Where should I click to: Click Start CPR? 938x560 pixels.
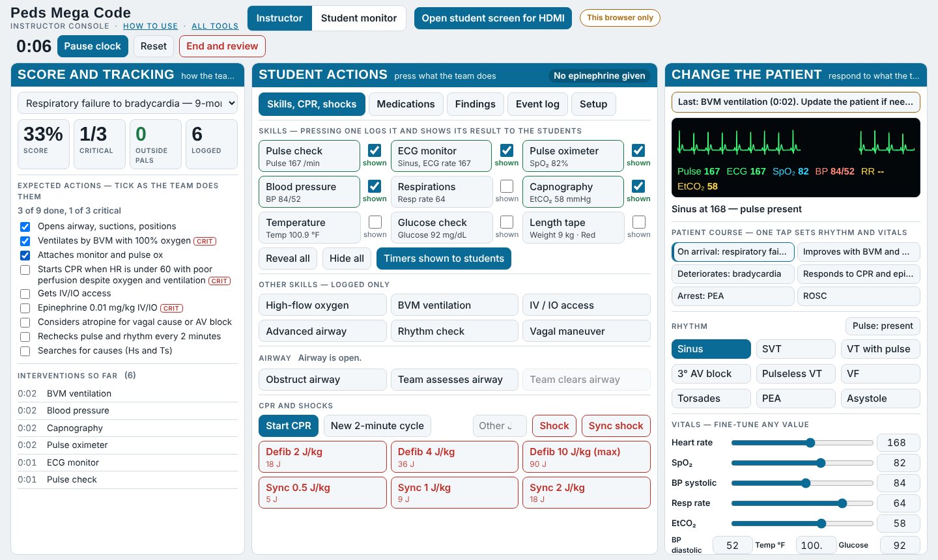pyautogui.click(x=289, y=426)
